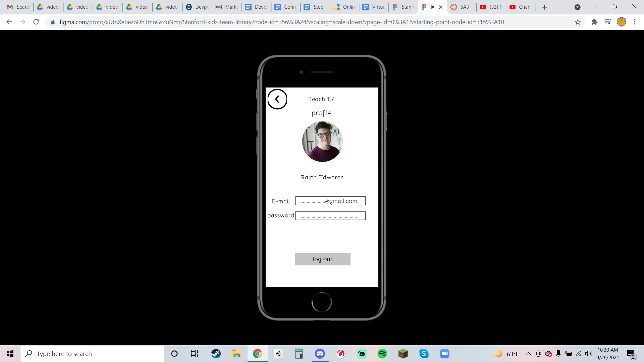The width and height of the screenshot is (644, 362).
Task: Open Spotify from the taskbar
Action: (x=382, y=354)
